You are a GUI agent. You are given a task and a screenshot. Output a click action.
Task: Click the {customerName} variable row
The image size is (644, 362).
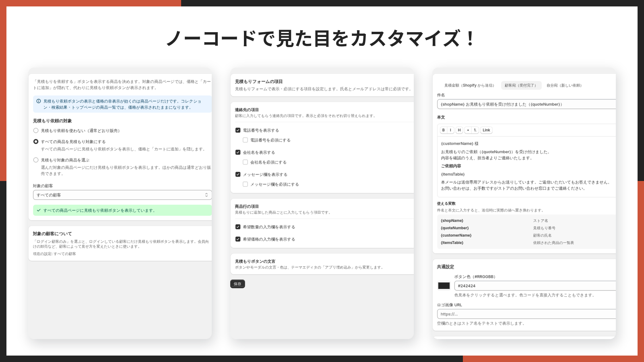point(526,235)
